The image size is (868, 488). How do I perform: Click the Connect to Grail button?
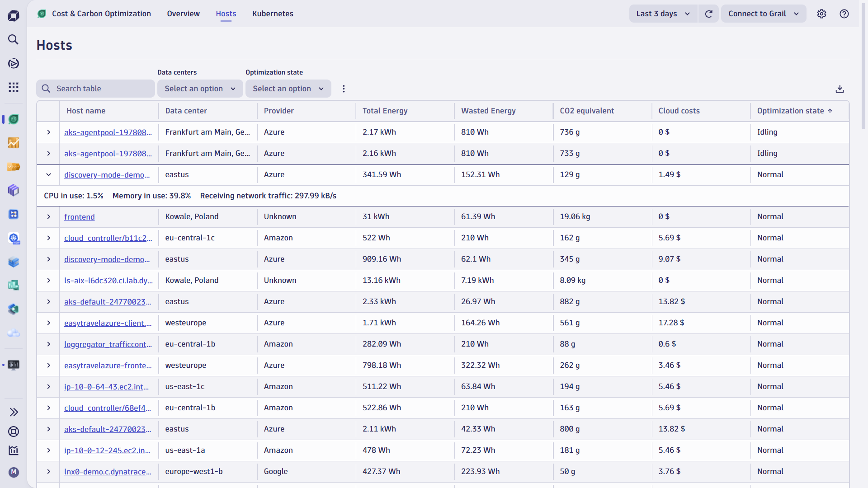[763, 14]
